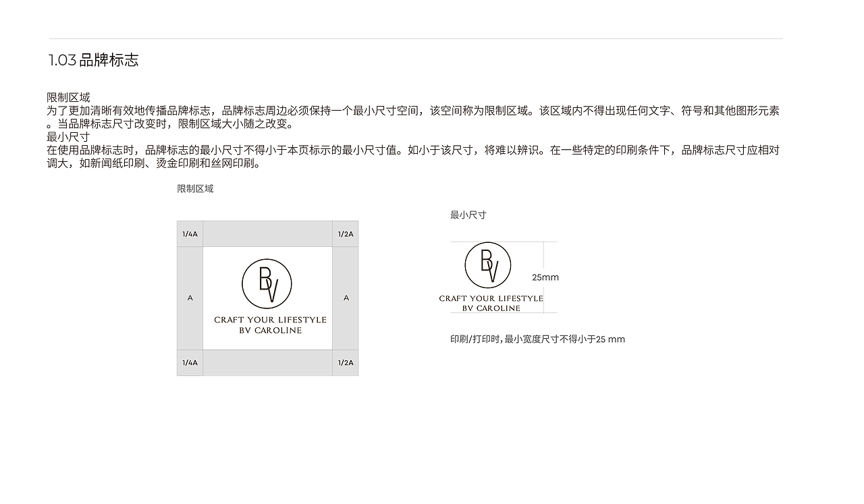
Task: Select the '1/4A' label in top-left cell
Action: (190, 234)
